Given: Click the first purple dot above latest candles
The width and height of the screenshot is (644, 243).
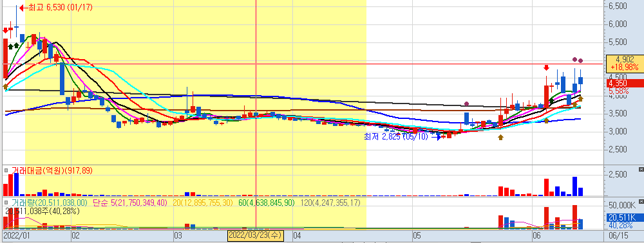Looking at the screenshot, I should 575,59.
